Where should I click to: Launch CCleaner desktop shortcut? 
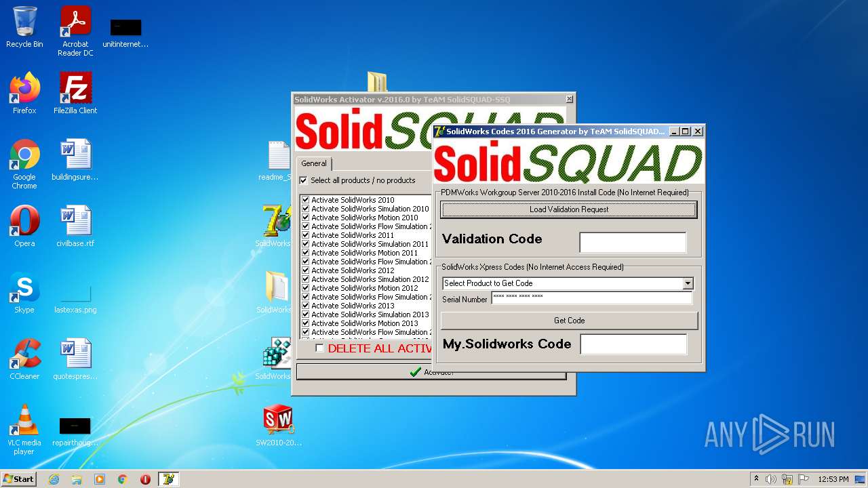click(24, 359)
